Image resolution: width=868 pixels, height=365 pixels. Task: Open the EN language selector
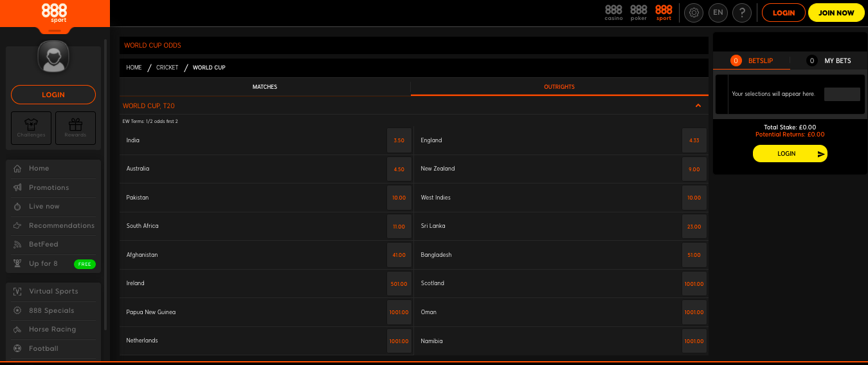coord(718,13)
